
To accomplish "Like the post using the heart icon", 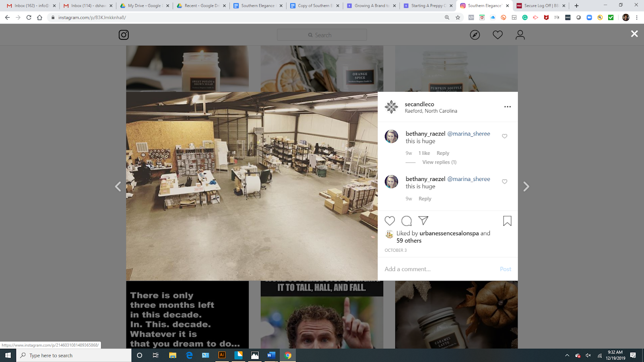I will pyautogui.click(x=389, y=221).
